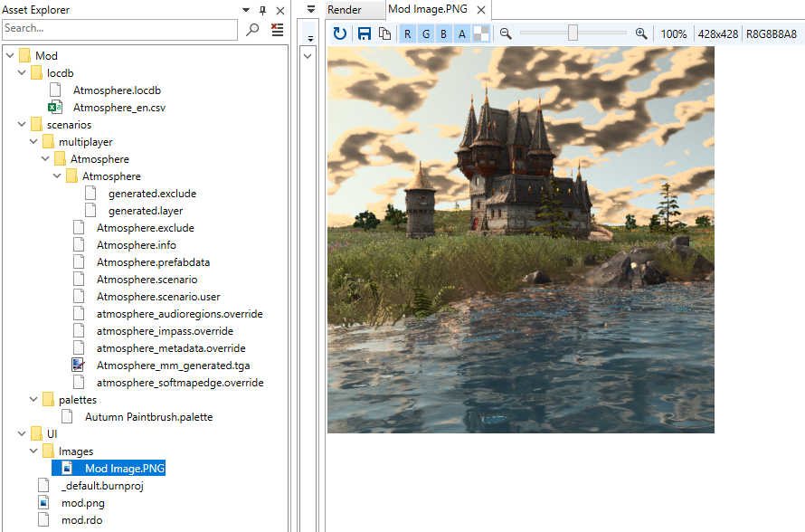This screenshot has height=532, width=805.
Task: Click the Asset Explorer search magnifier
Action: (252, 30)
